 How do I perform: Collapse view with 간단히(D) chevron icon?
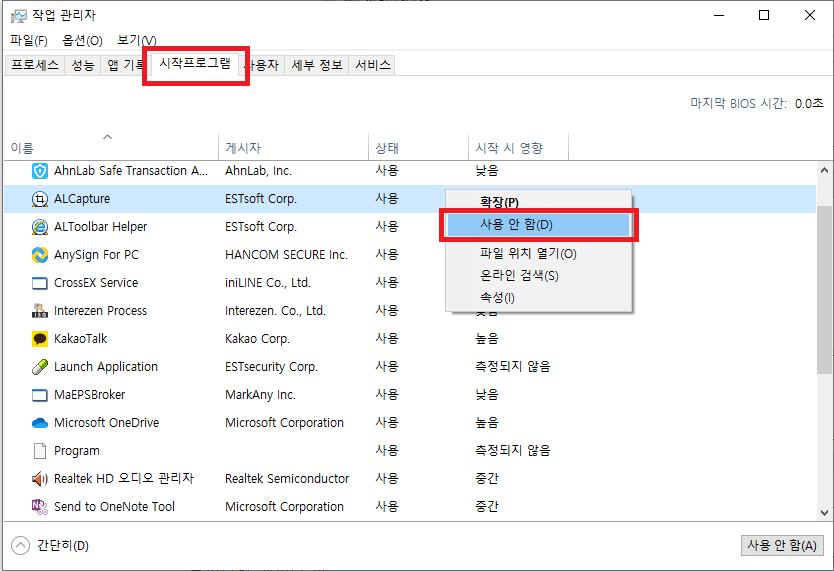(20, 545)
